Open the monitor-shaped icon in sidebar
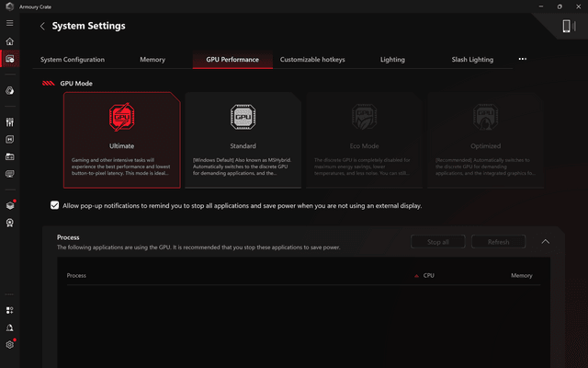Screen dimensions: 588x368 pyautogui.click(x=10, y=174)
